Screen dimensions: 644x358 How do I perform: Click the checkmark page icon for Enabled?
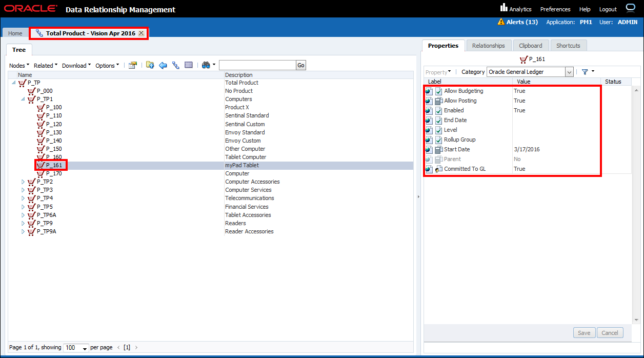(x=438, y=111)
